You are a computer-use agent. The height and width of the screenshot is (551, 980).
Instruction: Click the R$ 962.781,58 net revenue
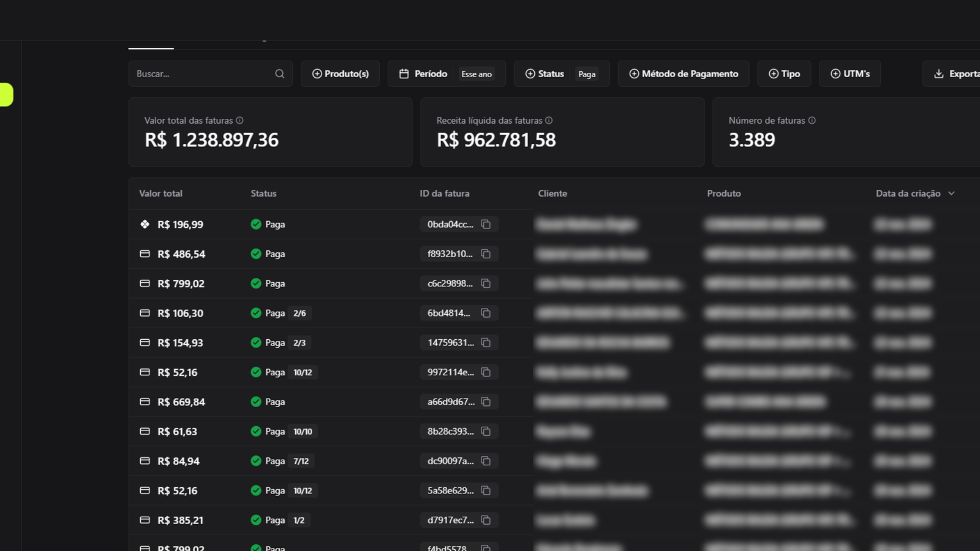coord(496,140)
